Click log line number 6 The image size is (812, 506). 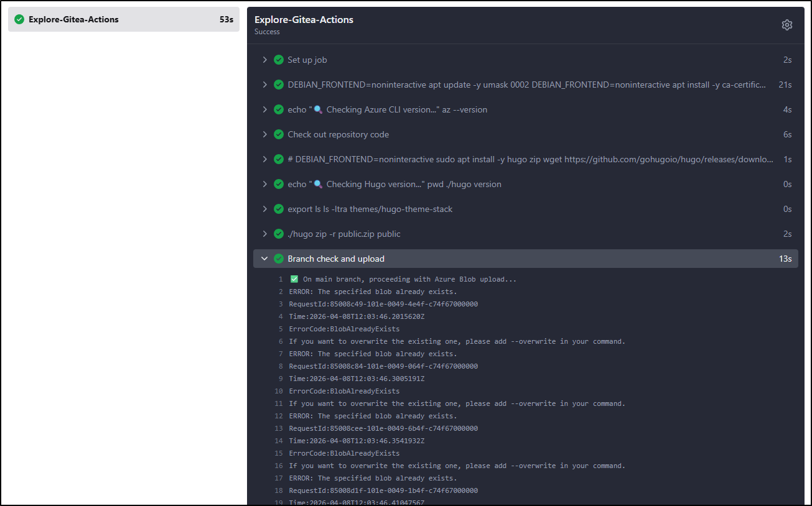click(280, 341)
